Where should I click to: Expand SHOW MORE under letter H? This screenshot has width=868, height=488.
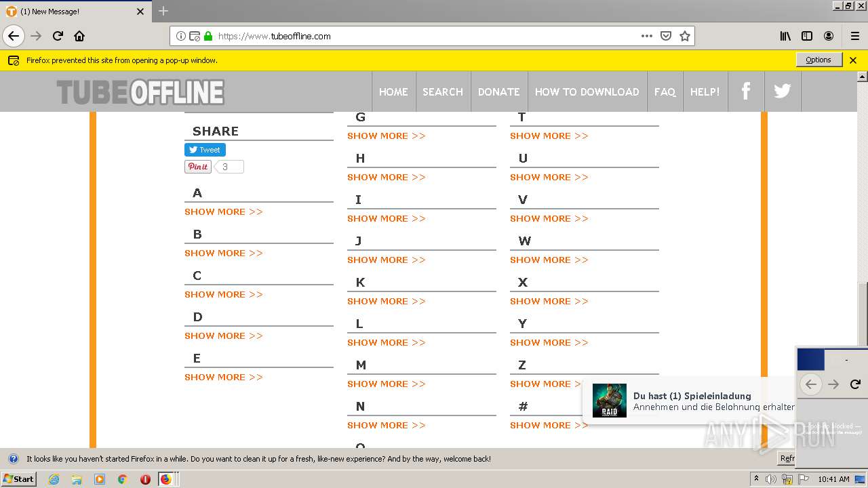[387, 177]
